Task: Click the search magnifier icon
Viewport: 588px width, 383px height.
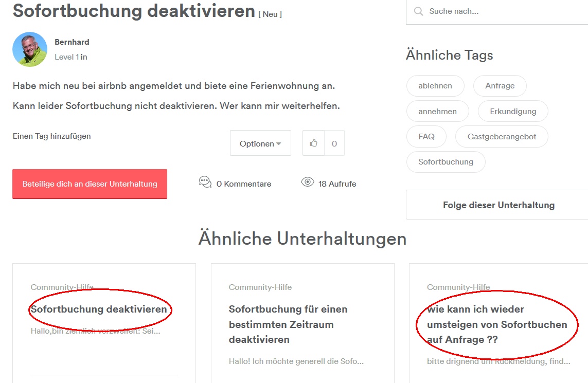Action: [419, 11]
